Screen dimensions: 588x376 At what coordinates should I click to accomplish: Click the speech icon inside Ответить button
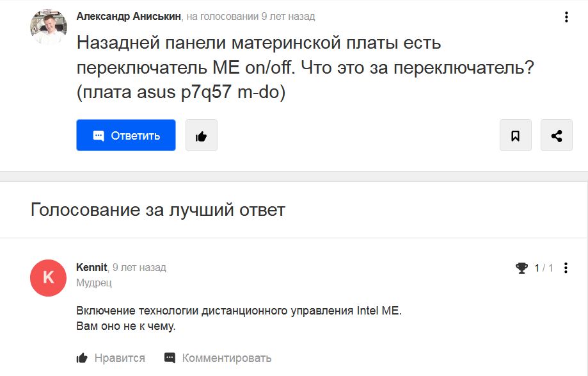pyautogui.click(x=99, y=135)
